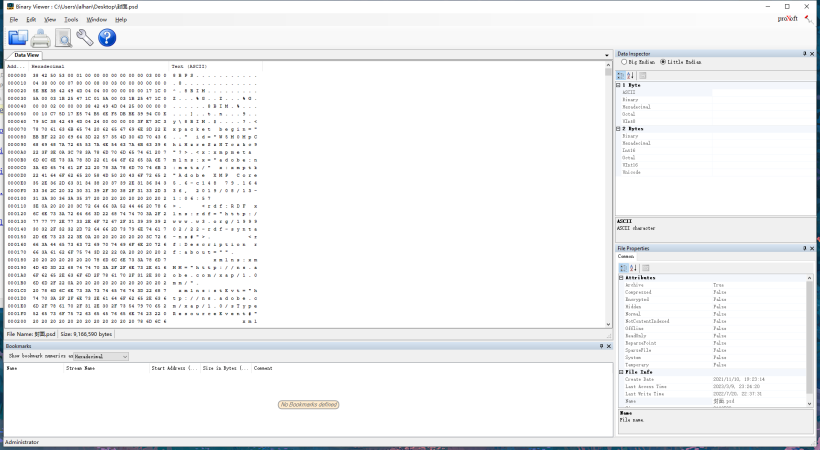Open the Tools menu

71,19
